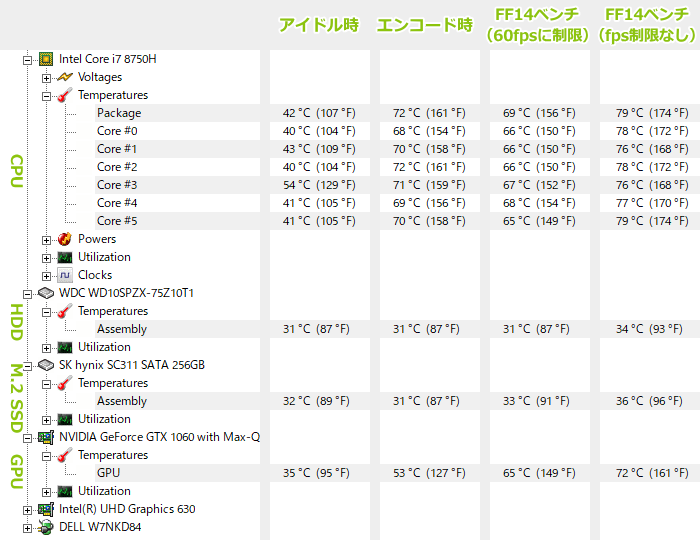700x540 pixels.
Task: Select the Core #3 row label
Action: point(117,185)
